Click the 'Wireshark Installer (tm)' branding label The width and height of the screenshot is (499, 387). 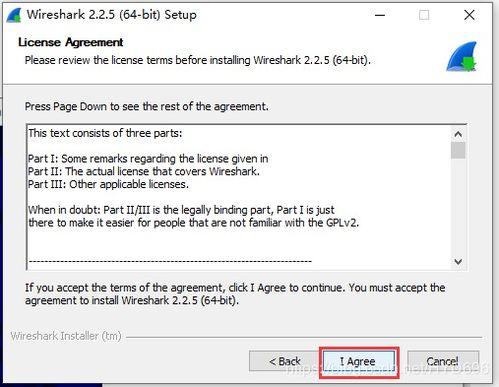[x=66, y=336]
